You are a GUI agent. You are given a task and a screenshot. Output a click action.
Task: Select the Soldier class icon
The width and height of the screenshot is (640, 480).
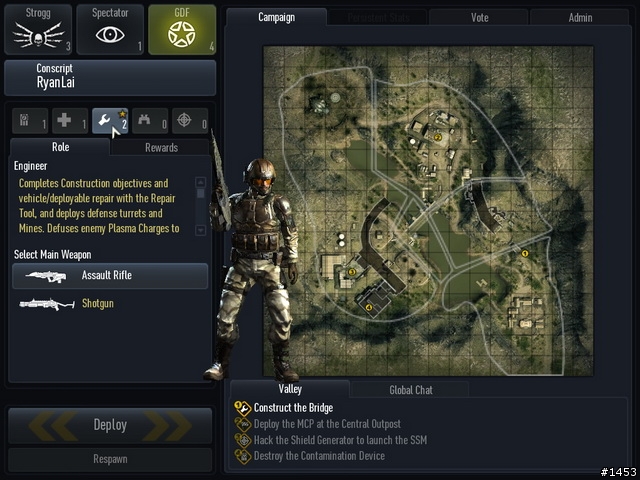coord(24,120)
